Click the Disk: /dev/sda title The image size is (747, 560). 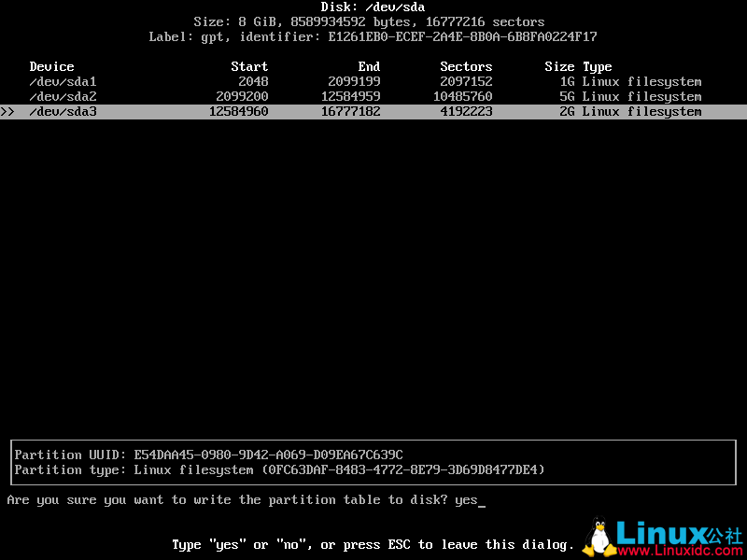pyautogui.click(x=373, y=7)
